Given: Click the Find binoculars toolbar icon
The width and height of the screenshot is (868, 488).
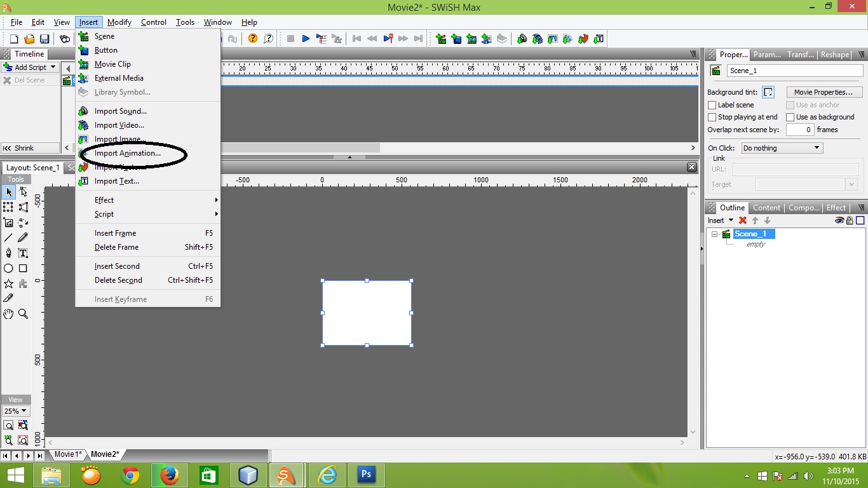Looking at the screenshot, I should pyautogui.click(x=65, y=39).
